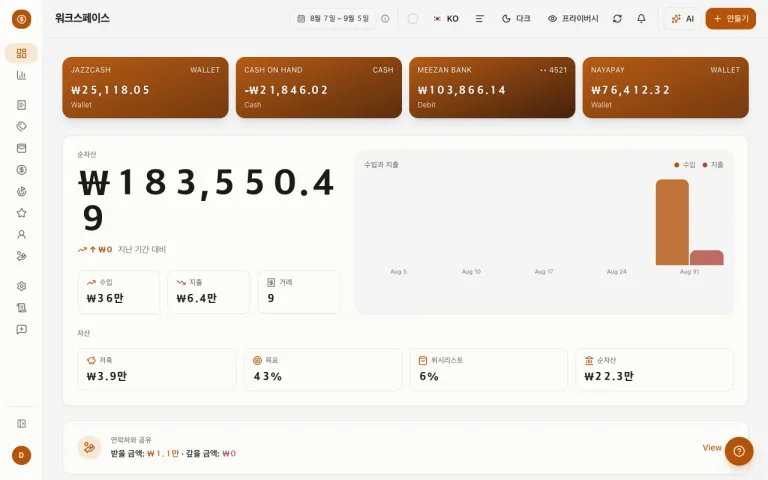This screenshot has width=768, height=480.
Task: Open the hand-coins sharing sidebar icon
Action: point(21,256)
